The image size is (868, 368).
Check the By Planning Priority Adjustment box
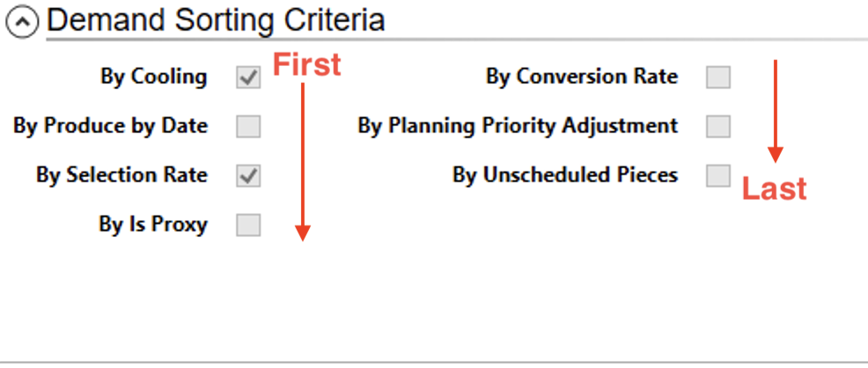tap(718, 127)
